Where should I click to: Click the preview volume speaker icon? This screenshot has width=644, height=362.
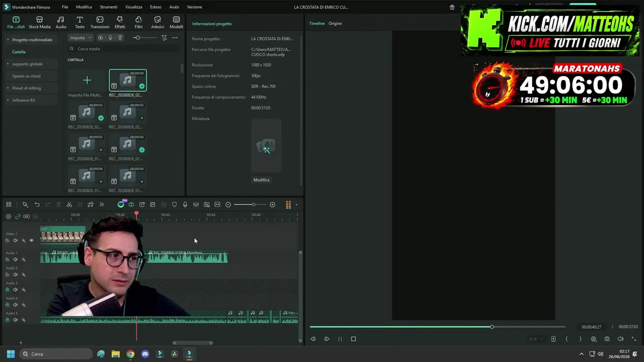pos(620,339)
